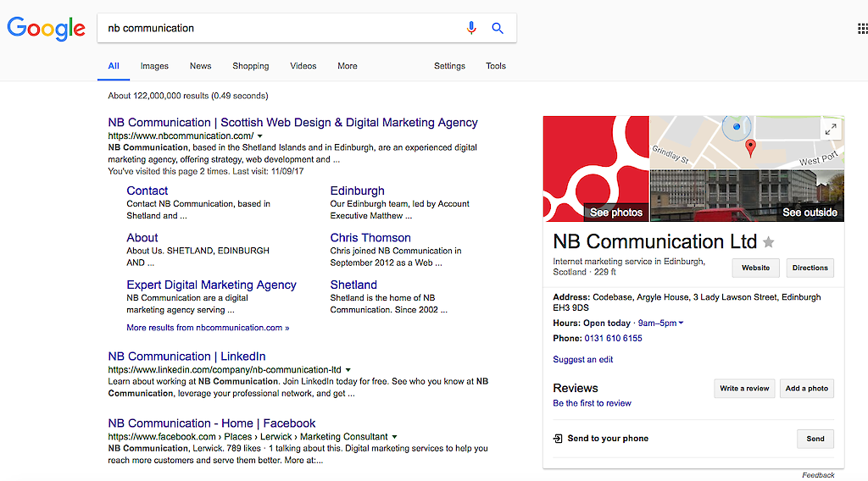This screenshot has height=481, width=868.
Task: Call phone number 0131 610 6155
Action: 614,339
